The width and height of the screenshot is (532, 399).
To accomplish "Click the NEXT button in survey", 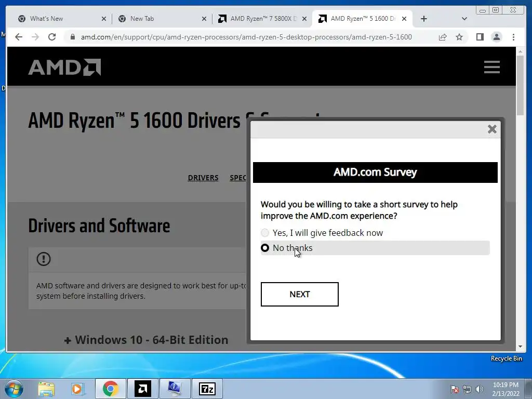I will coord(300,294).
